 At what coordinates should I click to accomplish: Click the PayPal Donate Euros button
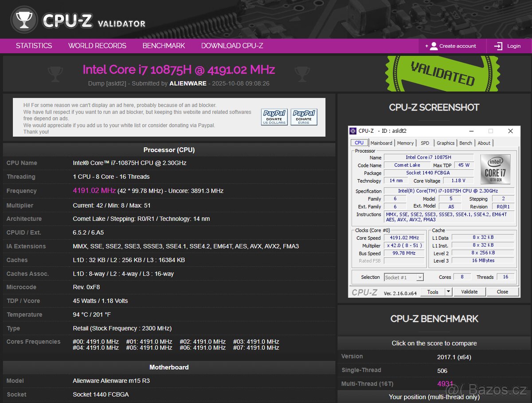(x=304, y=117)
